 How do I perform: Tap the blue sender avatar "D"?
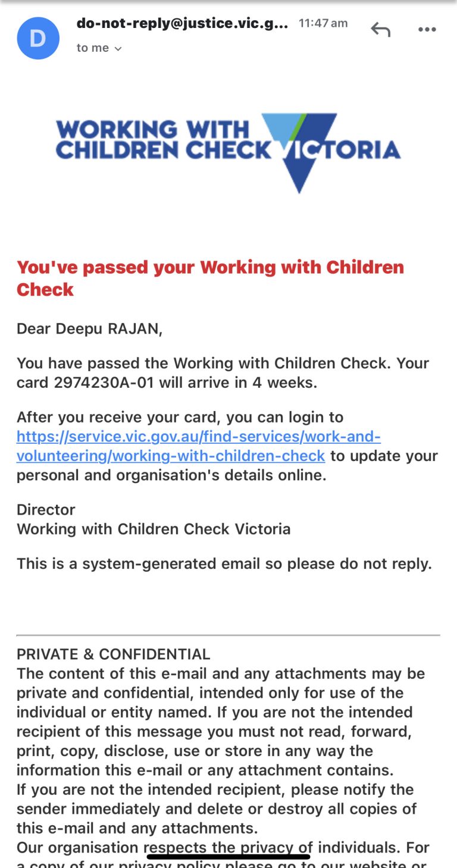(x=38, y=38)
